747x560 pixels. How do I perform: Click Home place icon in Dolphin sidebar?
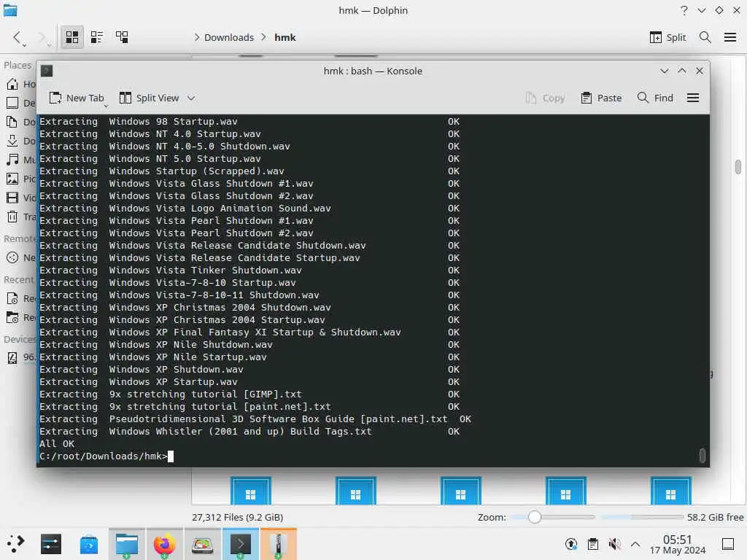click(12, 84)
